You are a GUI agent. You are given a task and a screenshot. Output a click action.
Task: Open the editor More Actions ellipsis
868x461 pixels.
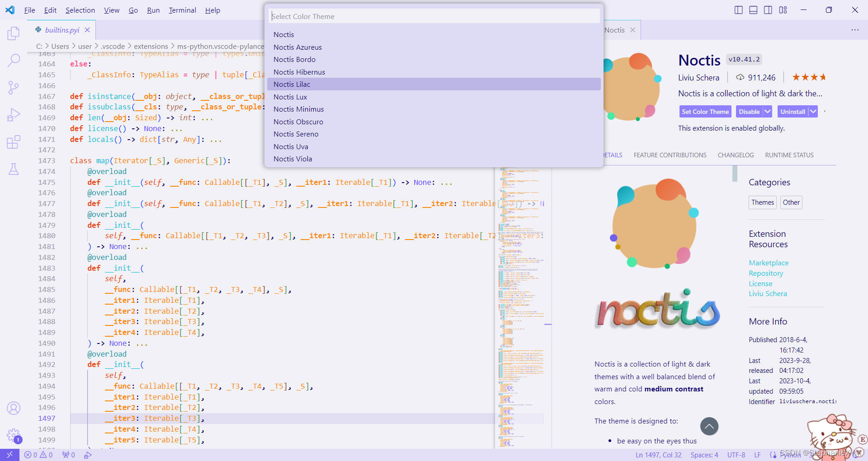(855, 30)
